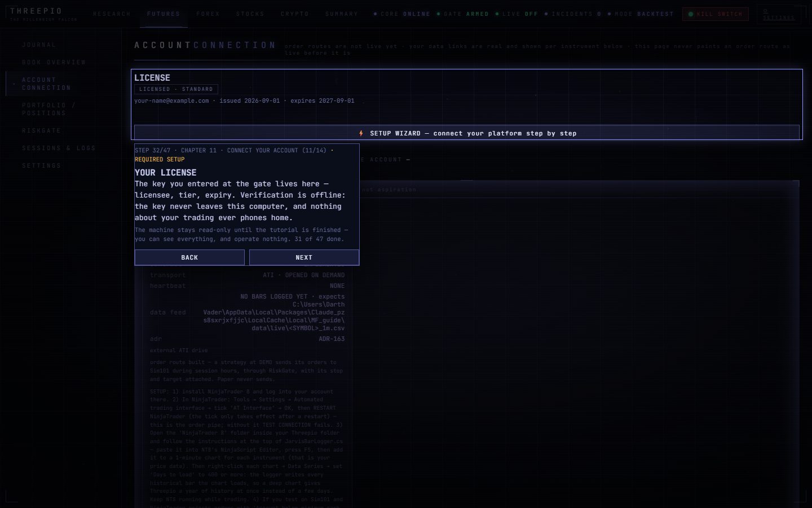Open the Settings gear in the top bar

point(779,14)
